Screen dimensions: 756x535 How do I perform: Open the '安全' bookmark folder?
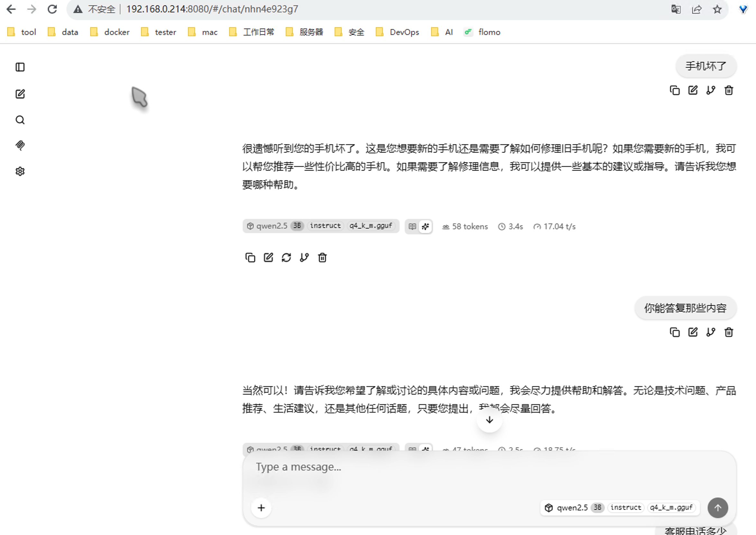(x=349, y=32)
